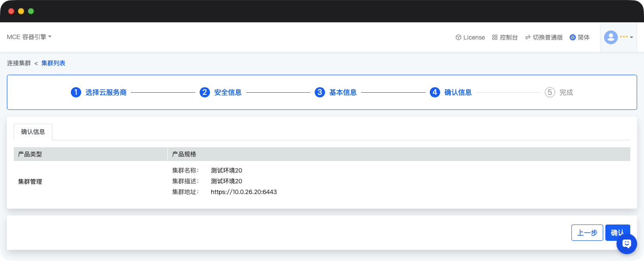
Task: Click the 切换普通版 swap arrows icon
Action: point(528,37)
